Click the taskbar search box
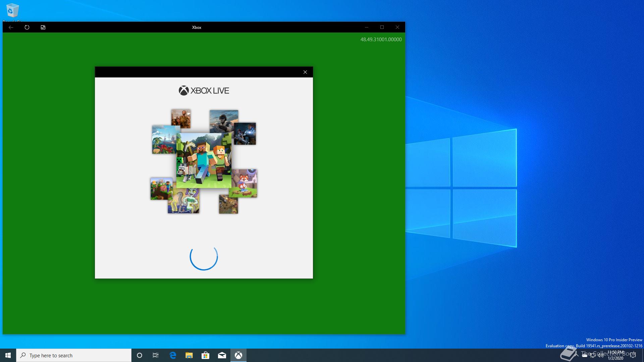This screenshot has height=362, width=644. pos(74,355)
